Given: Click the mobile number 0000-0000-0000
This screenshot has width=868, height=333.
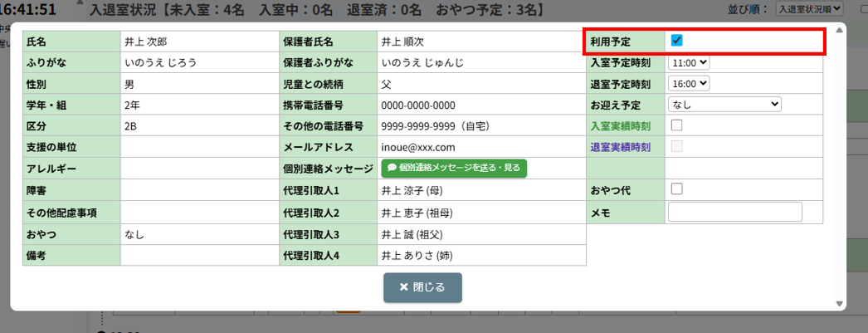Looking at the screenshot, I should tap(418, 105).
